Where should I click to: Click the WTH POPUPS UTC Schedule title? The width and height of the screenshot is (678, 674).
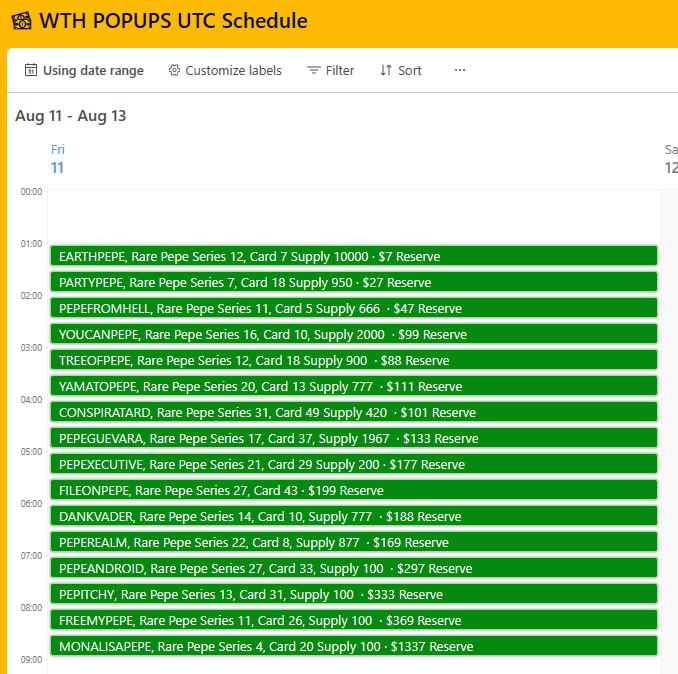coord(173,21)
